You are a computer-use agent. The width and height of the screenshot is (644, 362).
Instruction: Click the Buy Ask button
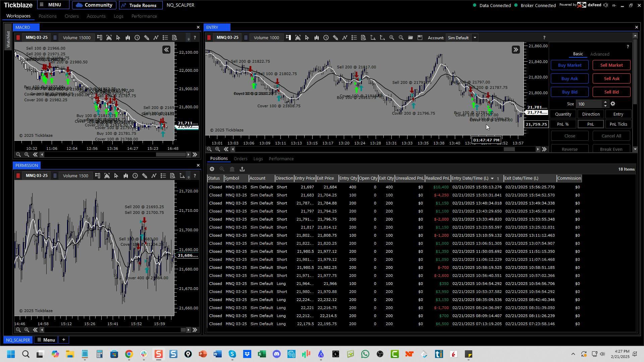pos(570,79)
